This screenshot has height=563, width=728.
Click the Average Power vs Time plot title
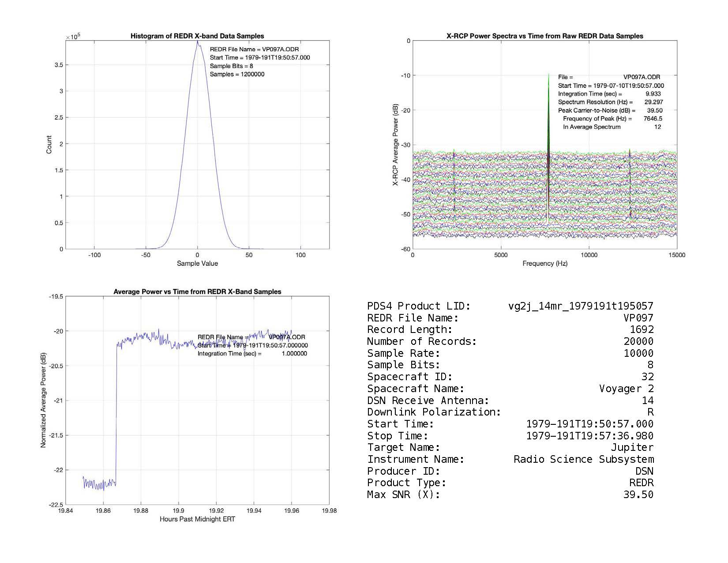(x=197, y=292)
